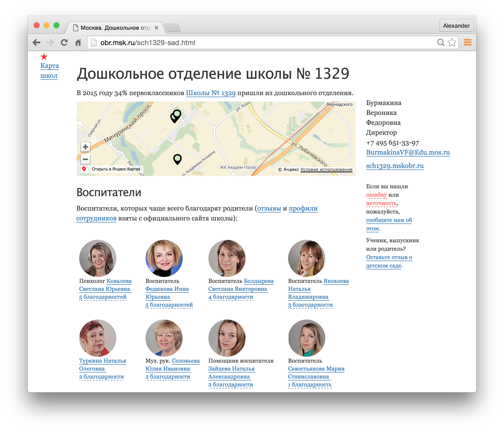Reload the page with the refresh icon
Viewport: 504px width, 432px height.
64,42
